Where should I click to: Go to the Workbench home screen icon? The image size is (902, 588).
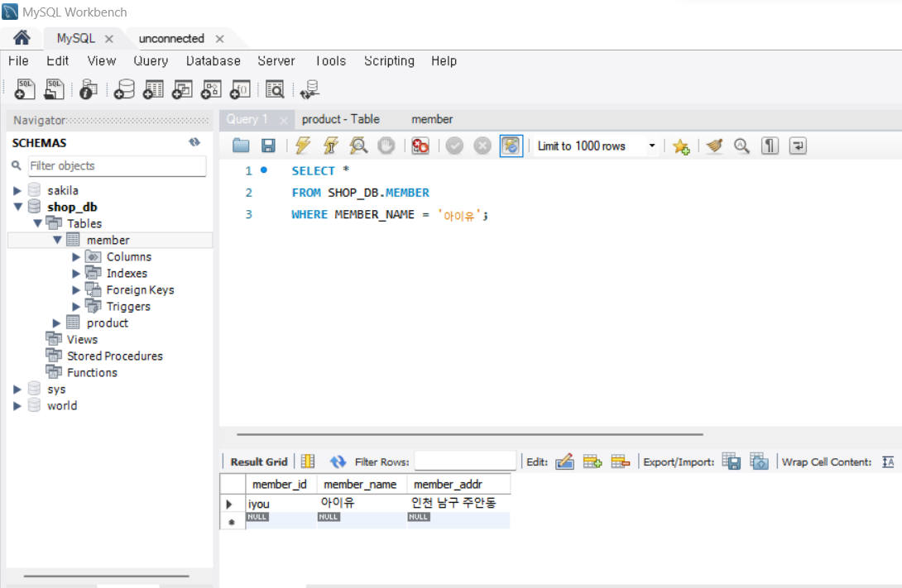22,38
